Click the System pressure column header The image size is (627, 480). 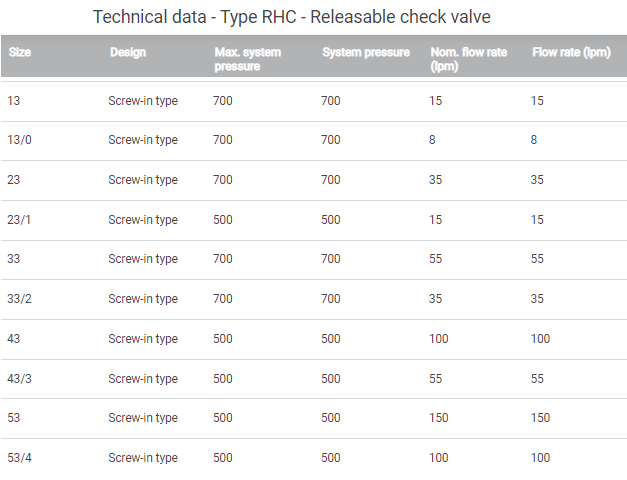(x=365, y=52)
